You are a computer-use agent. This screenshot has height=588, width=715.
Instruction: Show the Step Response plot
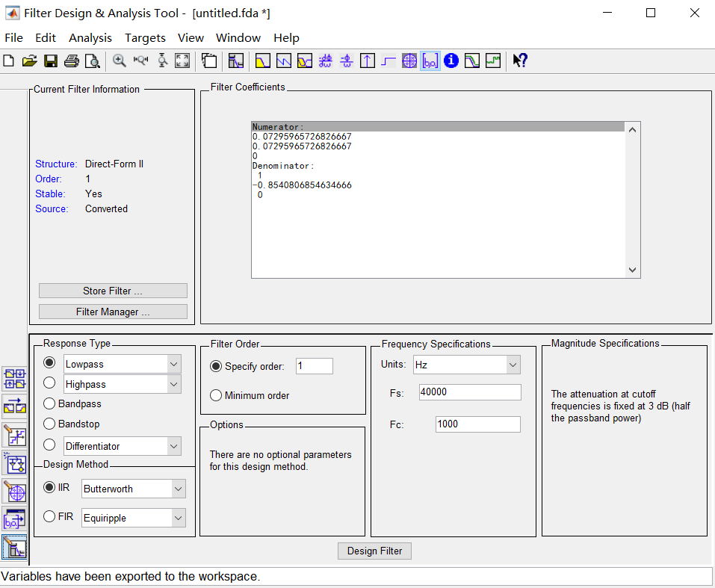(389, 61)
